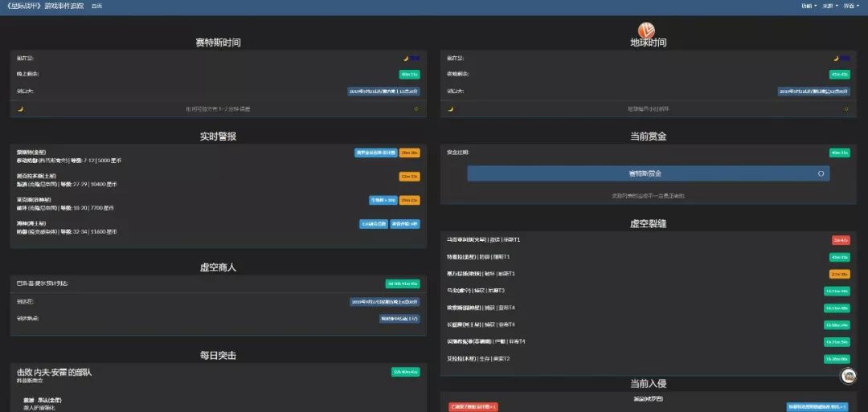
Task: Select the 5000 星币 alert row
Action: (x=218, y=156)
